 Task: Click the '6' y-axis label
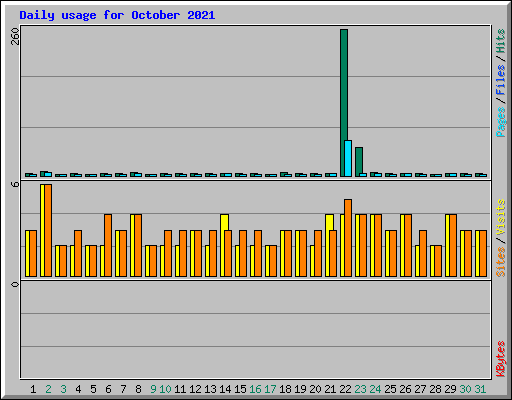click(15, 184)
